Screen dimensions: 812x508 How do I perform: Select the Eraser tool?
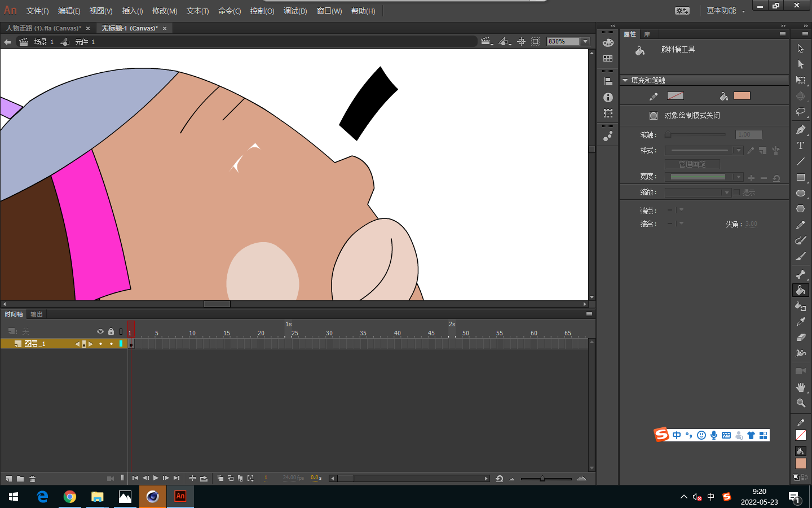coord(801,338)
